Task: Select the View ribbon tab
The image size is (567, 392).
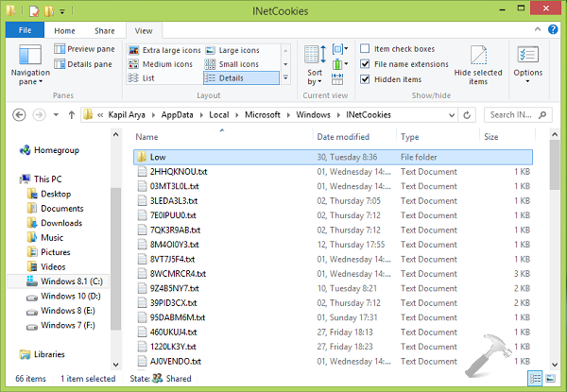Action: [144, 31]
